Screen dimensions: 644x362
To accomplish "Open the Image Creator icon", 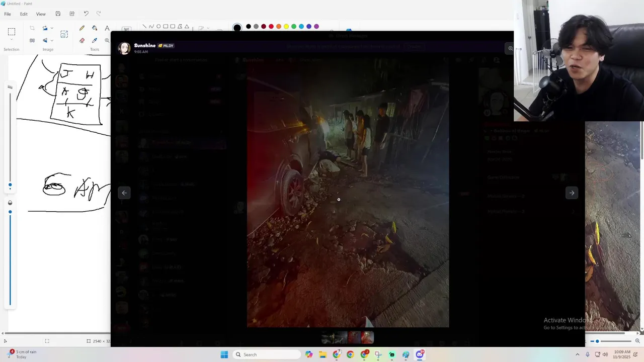I will (64, 34).
